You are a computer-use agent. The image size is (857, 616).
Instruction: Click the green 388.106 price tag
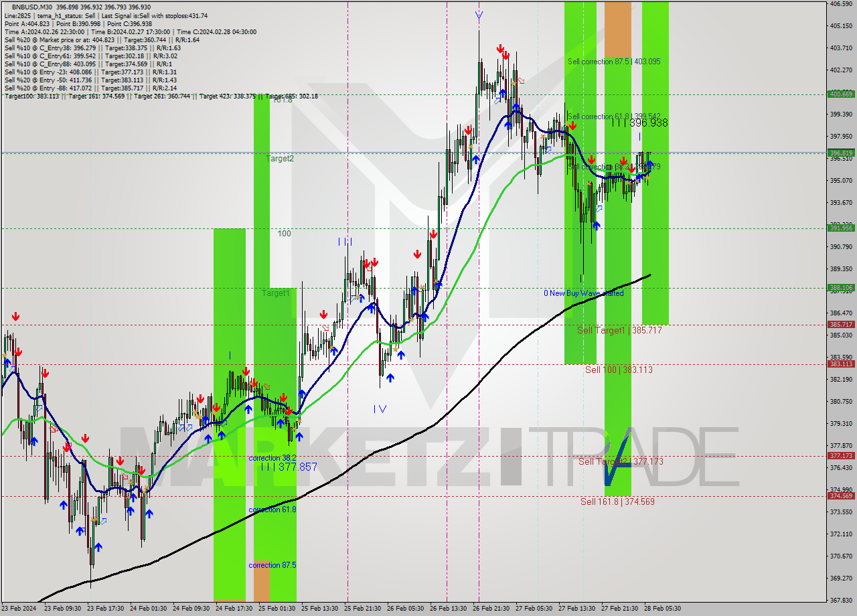point(841,288)
